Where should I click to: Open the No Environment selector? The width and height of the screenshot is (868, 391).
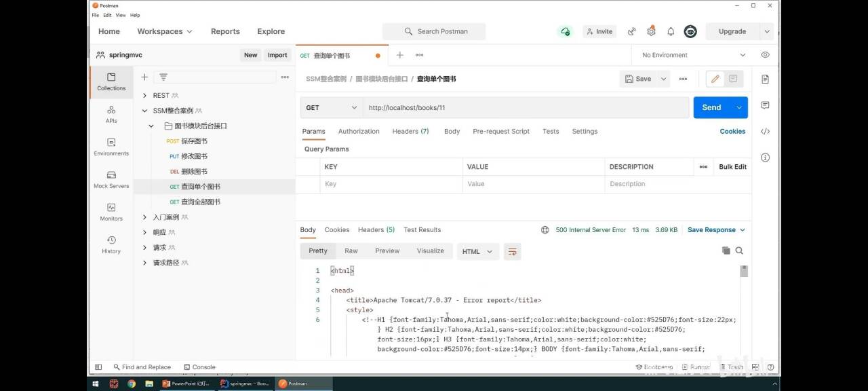[693, 55]
